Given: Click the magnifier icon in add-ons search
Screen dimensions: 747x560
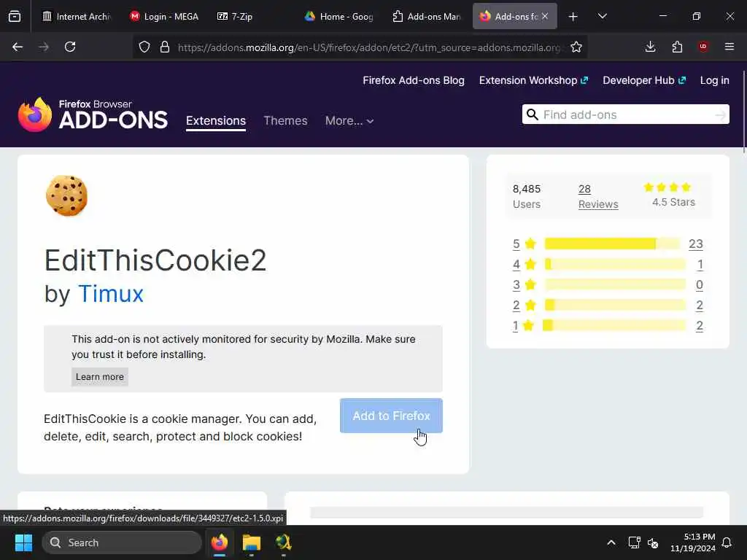Looking at the screenshot, I should coord(532,114).
